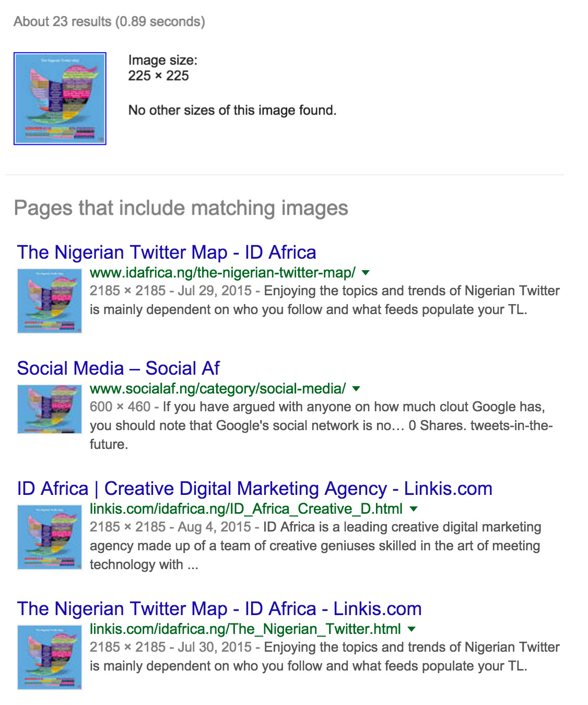Click the 'Pages that include matching images' heading
The width and height of the screenshot is (588, 705).
pyautogui.click(x=181, y=208)
